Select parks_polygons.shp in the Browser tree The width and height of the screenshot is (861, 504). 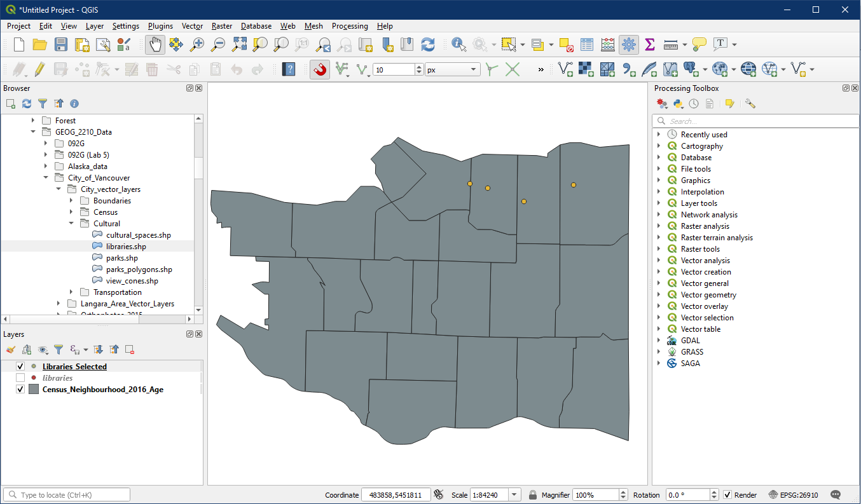pyautogui.click(x=139, y=269)
